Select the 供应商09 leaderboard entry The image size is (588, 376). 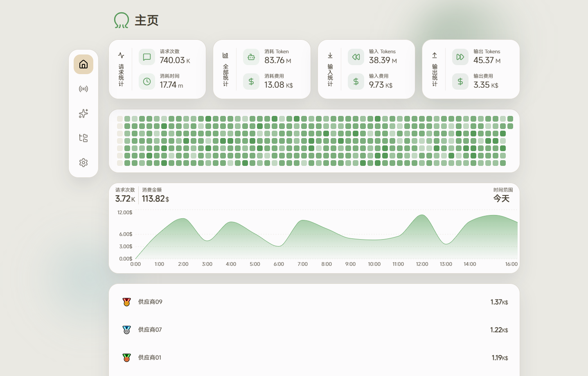[x=150, y=302]
